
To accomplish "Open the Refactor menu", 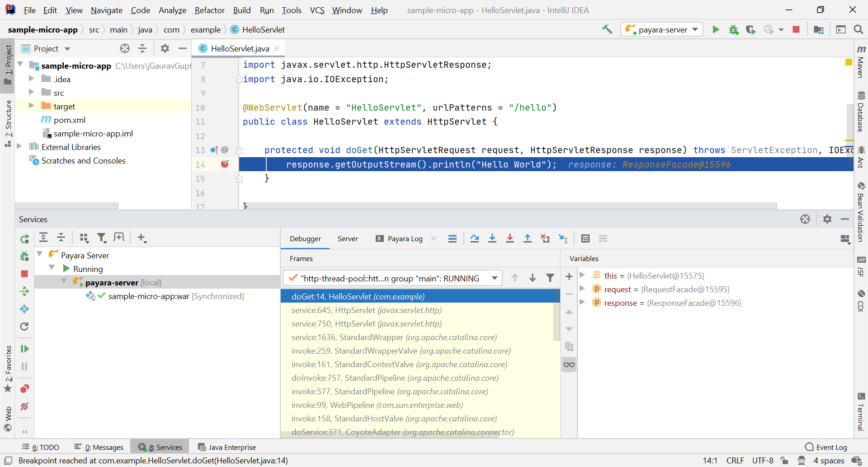I will coord(209,10).
